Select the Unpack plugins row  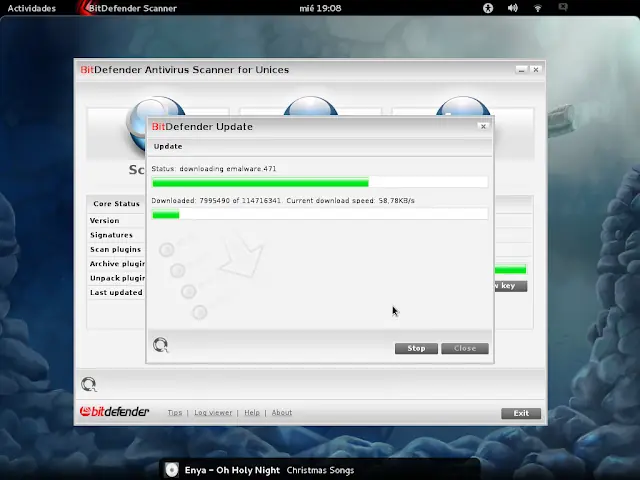(x=116, y=278)
